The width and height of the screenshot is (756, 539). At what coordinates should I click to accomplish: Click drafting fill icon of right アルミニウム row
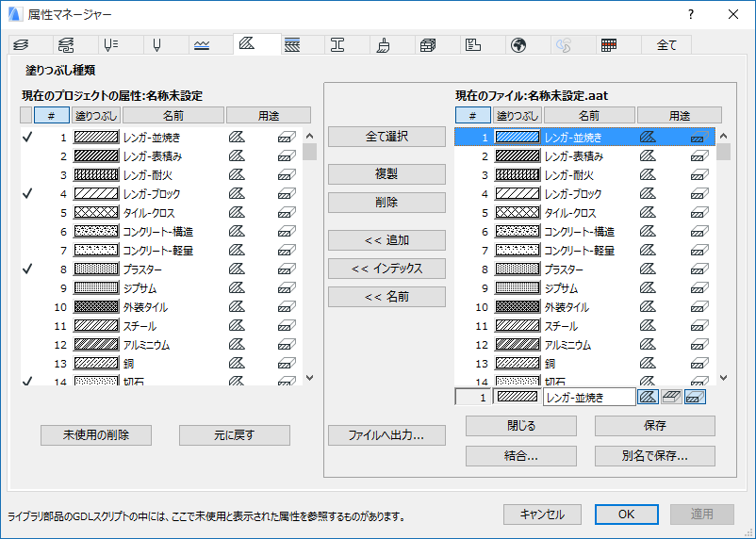pos(648,344)
